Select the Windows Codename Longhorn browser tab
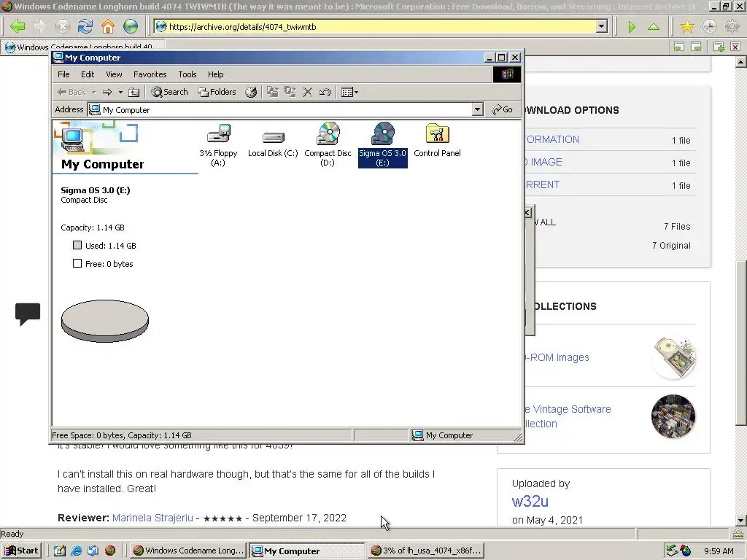 point(84,47)
